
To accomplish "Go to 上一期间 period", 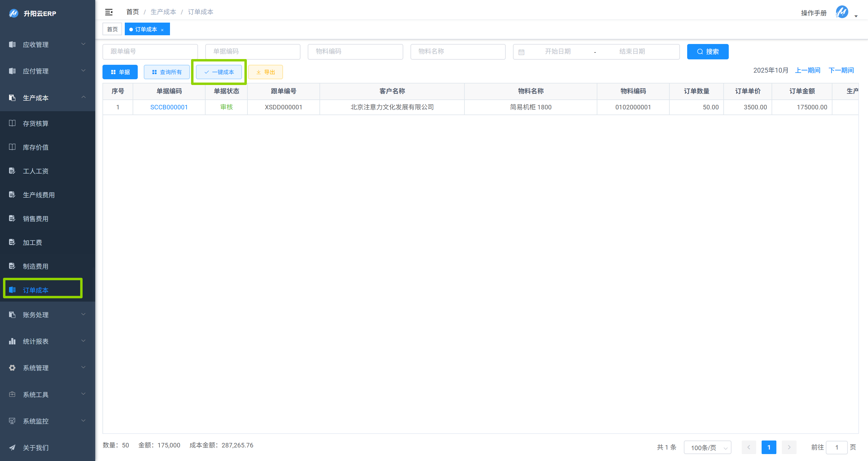I will point(807,71).
